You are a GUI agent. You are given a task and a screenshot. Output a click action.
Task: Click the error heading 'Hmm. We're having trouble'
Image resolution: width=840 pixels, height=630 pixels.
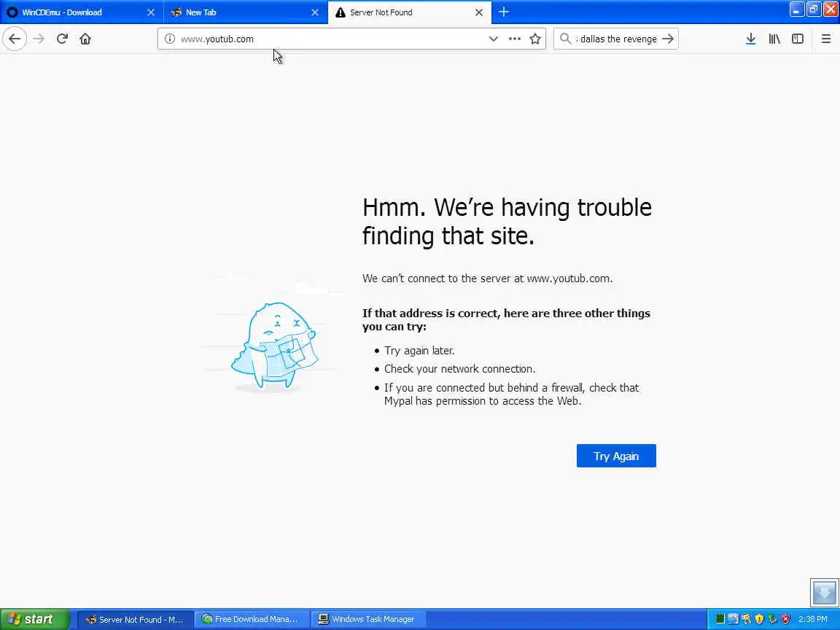507,207
